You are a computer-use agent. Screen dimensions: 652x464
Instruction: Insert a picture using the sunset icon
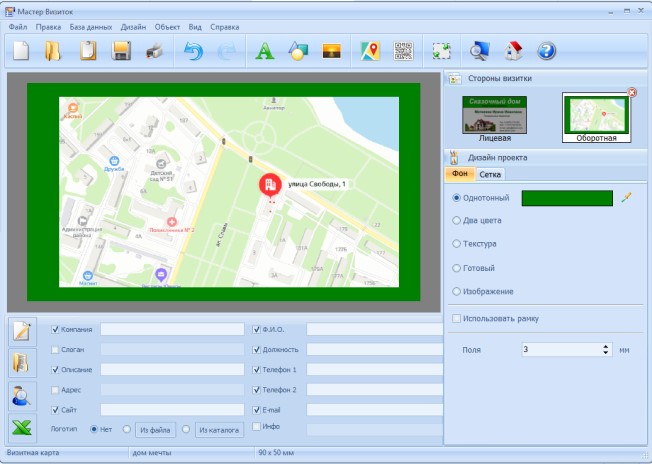click(x=331, y=52)
